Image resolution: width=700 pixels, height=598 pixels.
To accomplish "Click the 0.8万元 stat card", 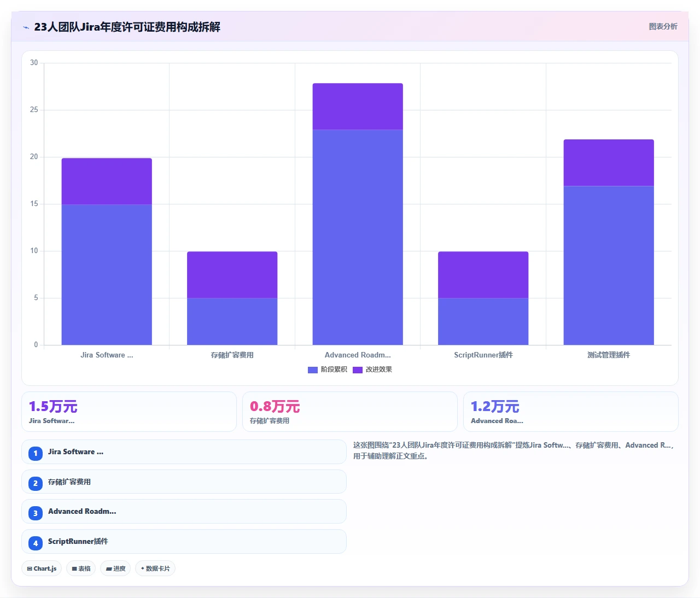I will 350,412.
